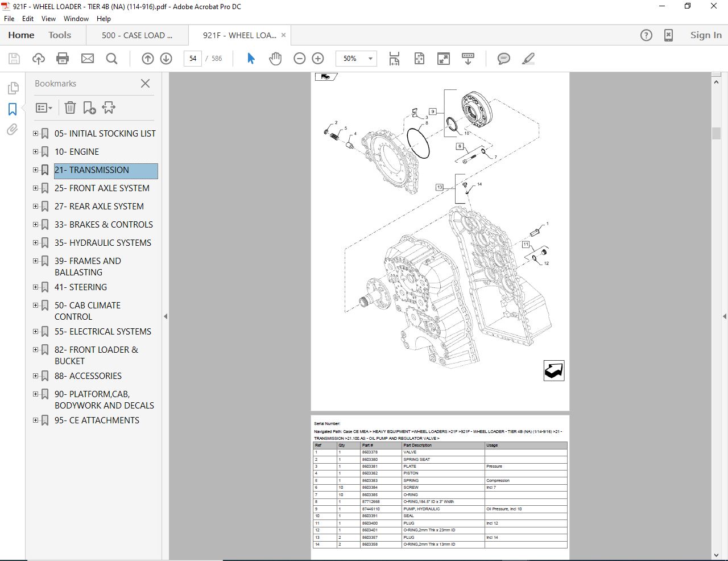Delete the selected bookmark with trash icon
Screen dimensions: 728x561
(70, 108)
